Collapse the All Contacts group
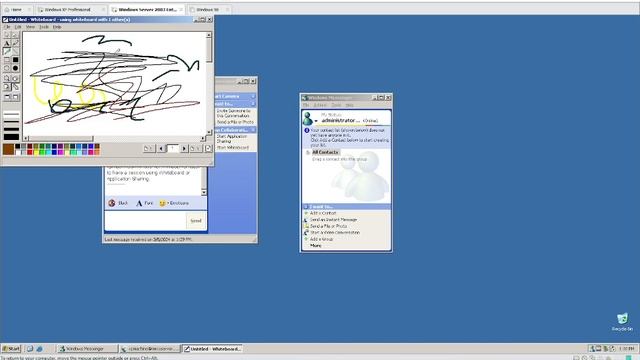Image resolution: width=640 pixels, height=360 pixels. coord(308,152)
